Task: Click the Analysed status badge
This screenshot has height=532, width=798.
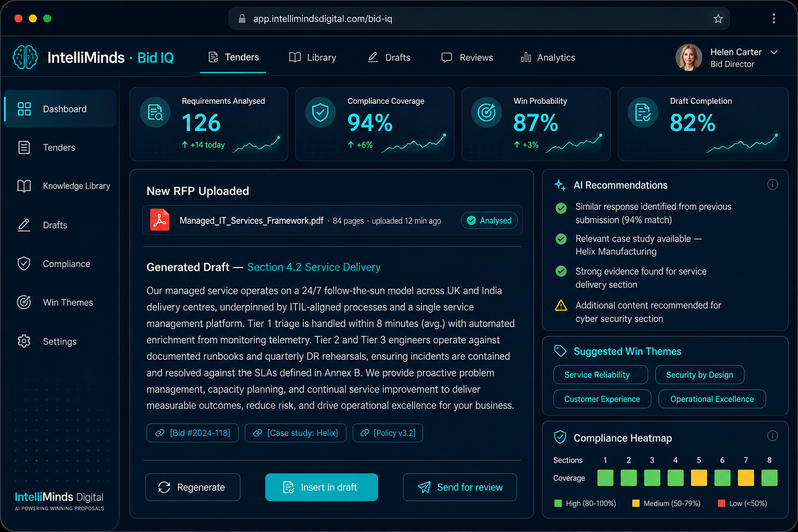Action: (489, 220)
